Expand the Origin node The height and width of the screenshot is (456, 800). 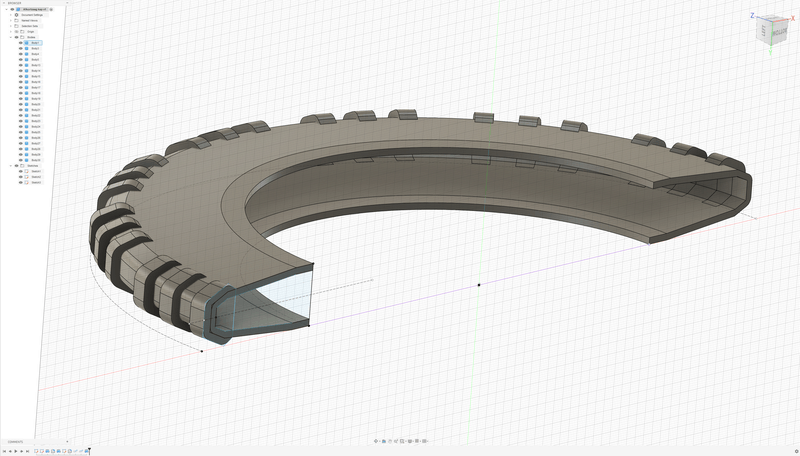coord(11,32)
